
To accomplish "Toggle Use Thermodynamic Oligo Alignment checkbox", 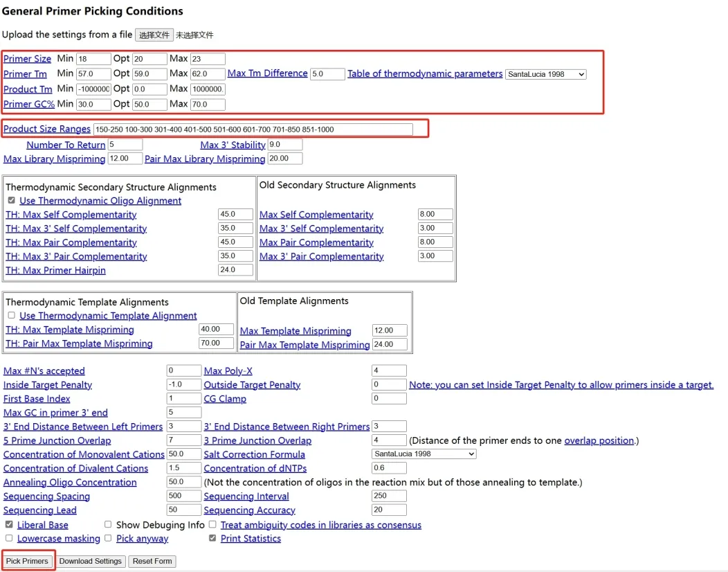I will [x=12, y=200].
